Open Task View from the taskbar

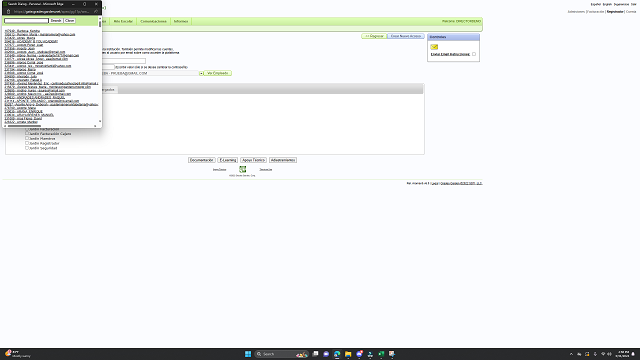point(315,354)
